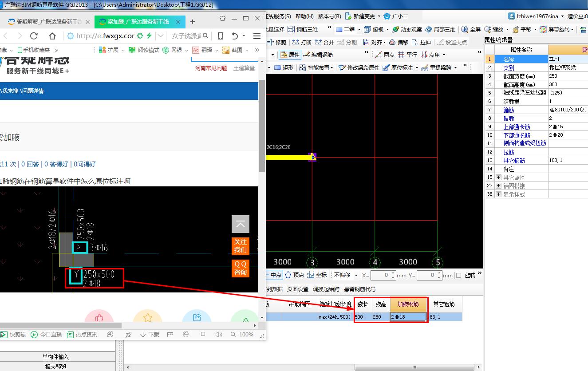Click 调换起始跨 swap start span
The width and height of the screenshot is (588, 371).
[326, 289]
